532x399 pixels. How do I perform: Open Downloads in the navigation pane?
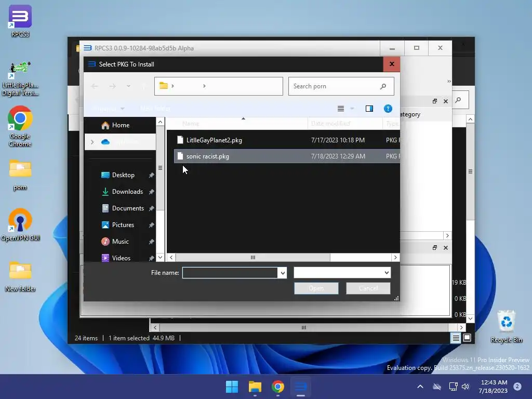coord(128,192)
